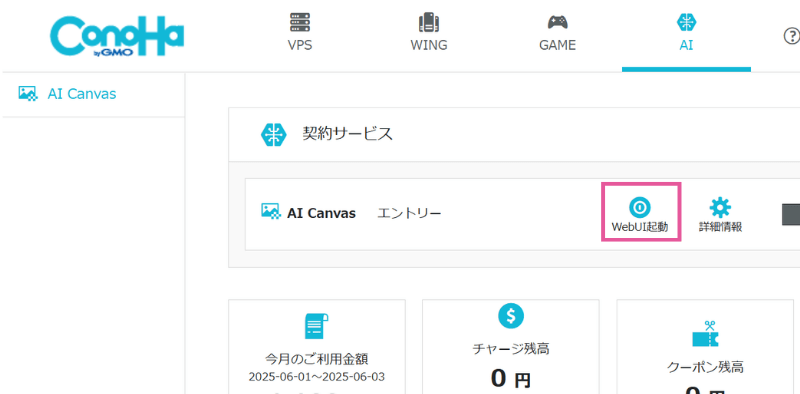The image size is (800, 394).
Task: Click the チャージ残高 0 円 value
Action: [511, 379]
